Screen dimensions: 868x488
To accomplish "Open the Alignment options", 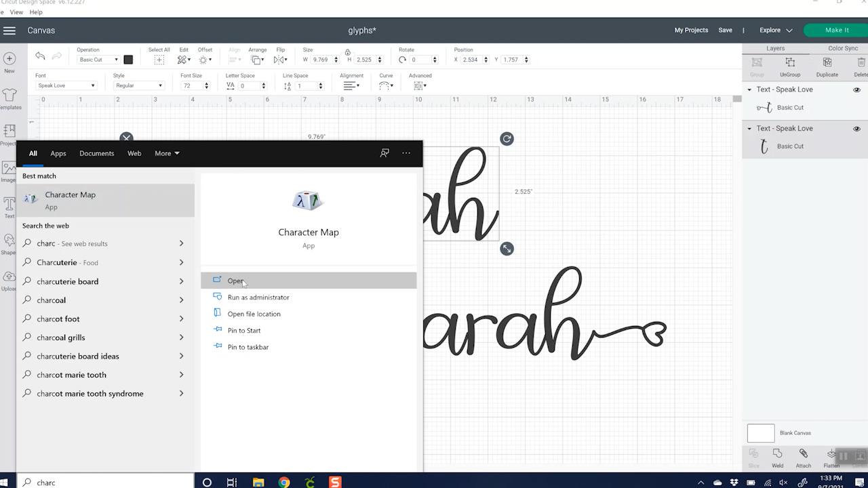I will pos(351,85).
